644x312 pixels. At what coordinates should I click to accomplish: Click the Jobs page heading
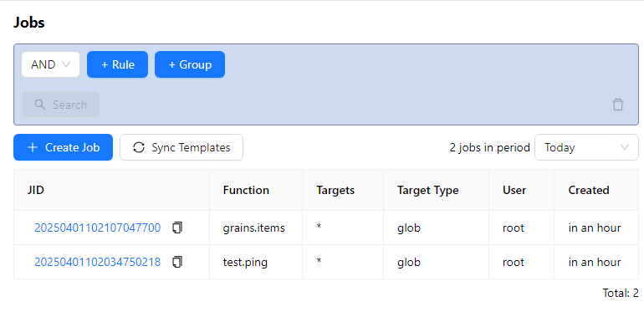point(28,23)
